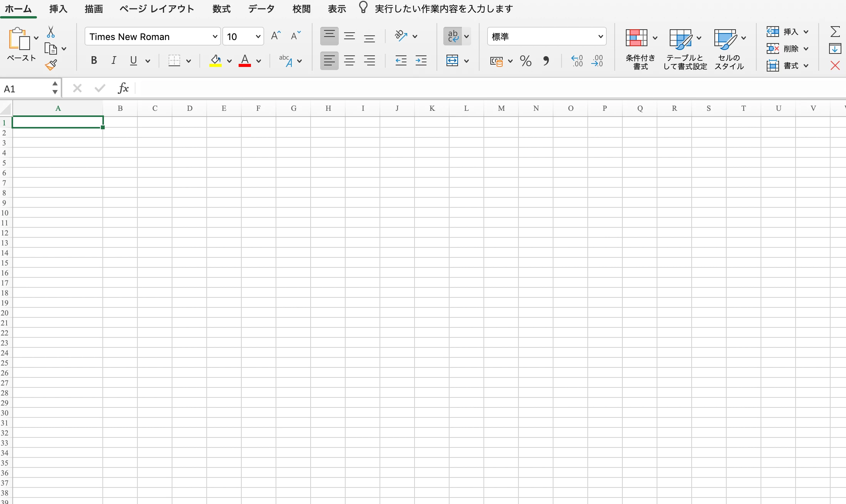Open the Times New Roman font dropdown
Screen dimensions: 846x504
(215, 37)
